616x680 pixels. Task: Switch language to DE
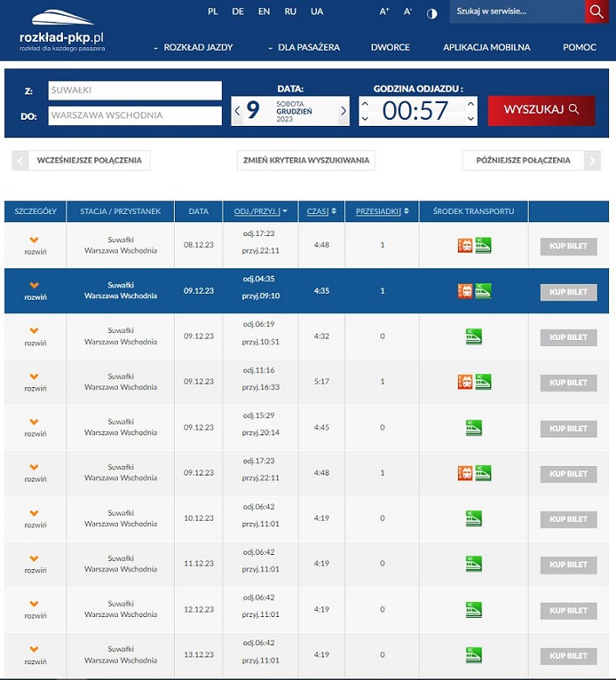tap(238, 11)
